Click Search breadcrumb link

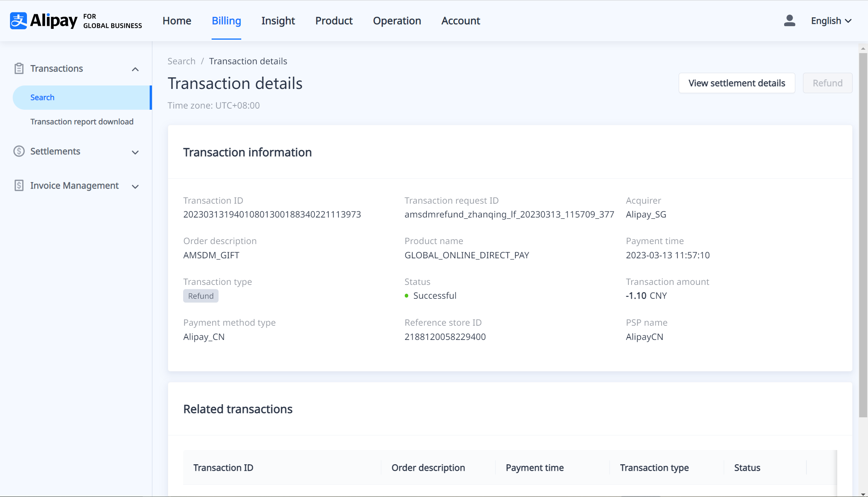181,61
